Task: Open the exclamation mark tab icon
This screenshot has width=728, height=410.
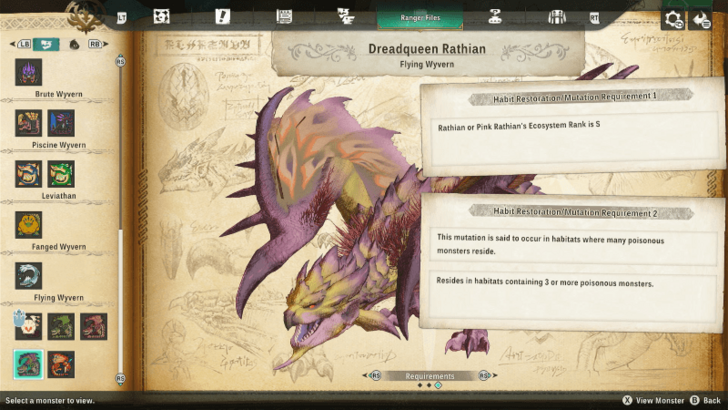Action: 223,17
